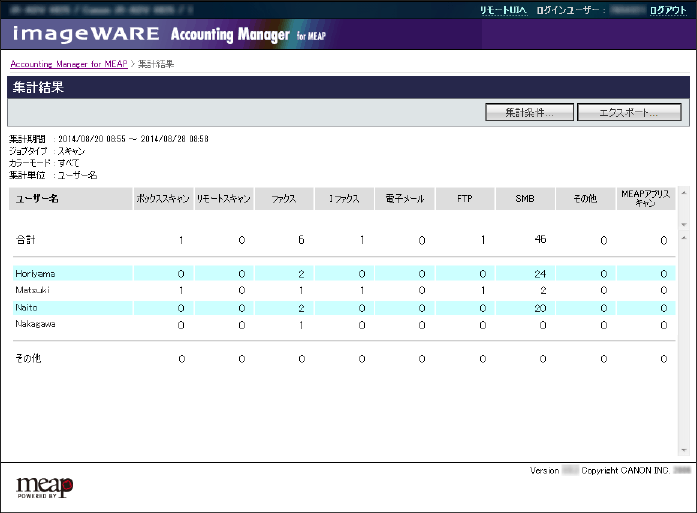Select the ボックススキャン column header
This screenshot has width=697, height=513.
[162, 199]
